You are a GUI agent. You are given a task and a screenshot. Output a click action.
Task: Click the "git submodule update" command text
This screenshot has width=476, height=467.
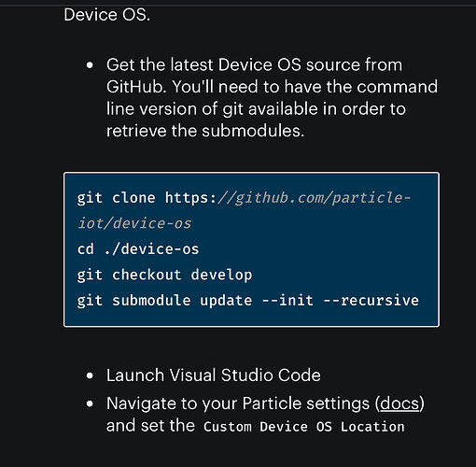[164, 301]
